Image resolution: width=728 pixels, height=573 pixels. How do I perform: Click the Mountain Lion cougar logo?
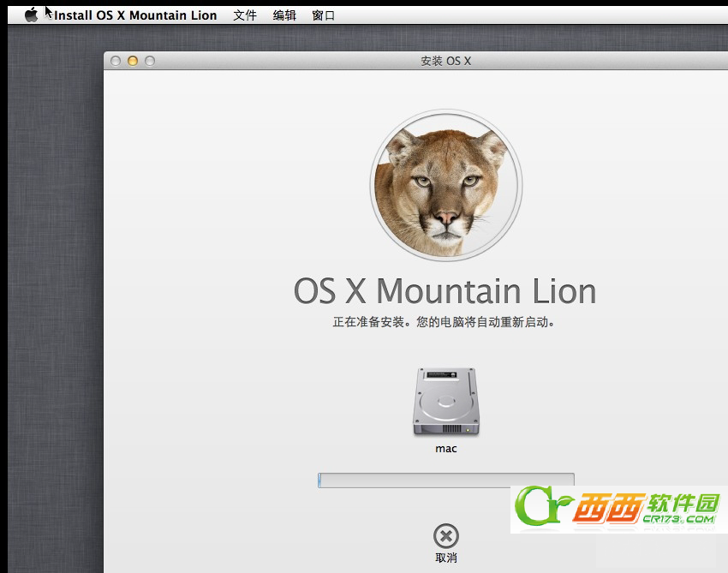point(446,185)
